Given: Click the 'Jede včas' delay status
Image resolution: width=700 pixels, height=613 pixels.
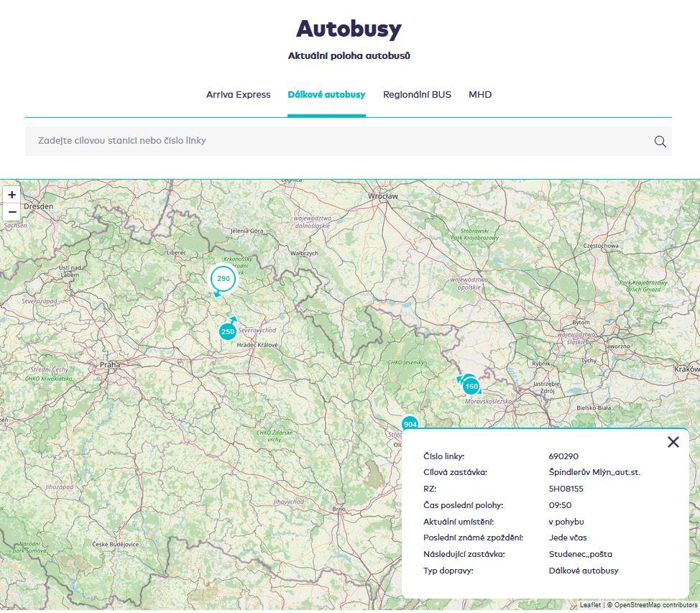Looking at the screenshot, I should point(568,538).
